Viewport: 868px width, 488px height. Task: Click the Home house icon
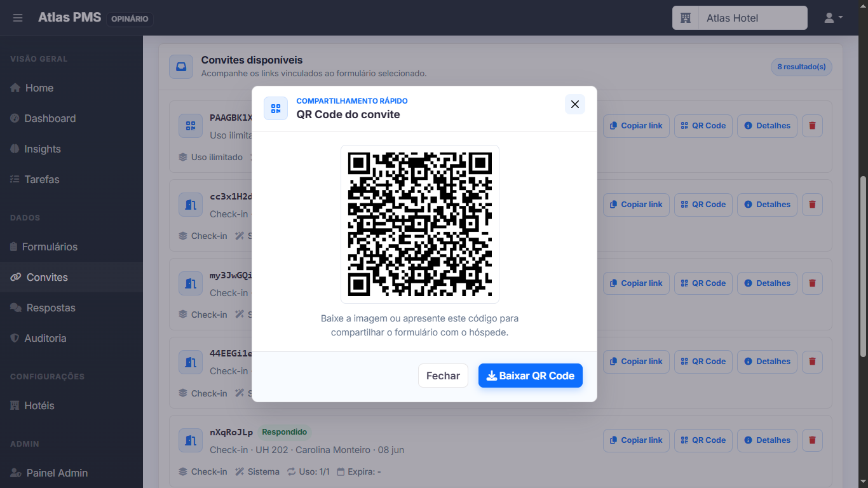[x=15, y=88]
